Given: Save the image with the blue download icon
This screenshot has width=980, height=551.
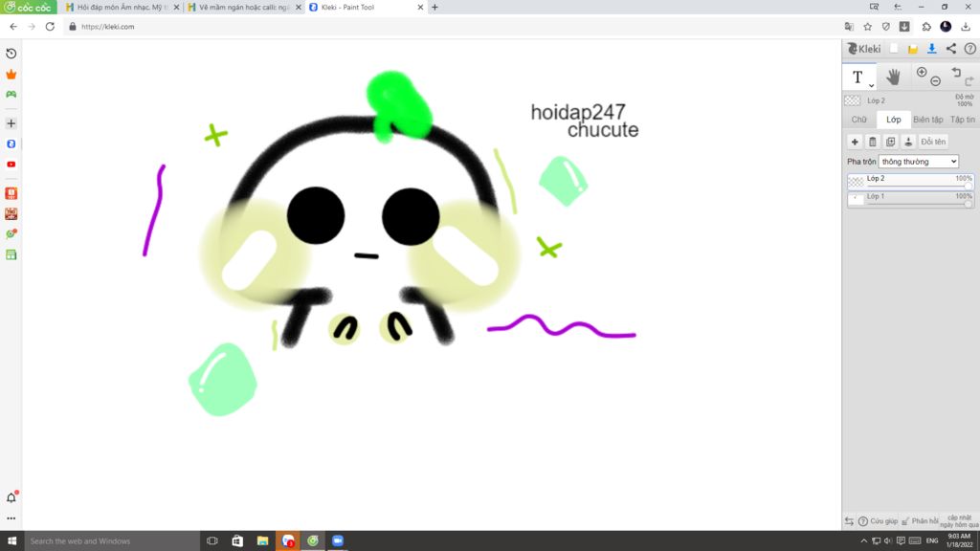Looking at the screenshot, I should tap(932, 49).
